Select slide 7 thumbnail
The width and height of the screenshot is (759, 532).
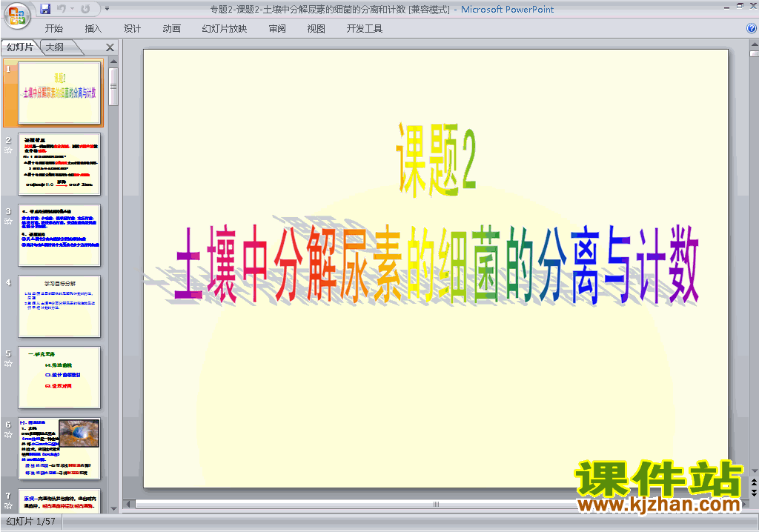point(59,501)
